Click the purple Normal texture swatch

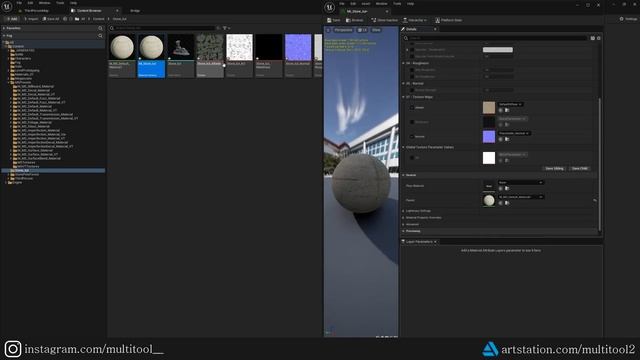click(x=489, y=137)
